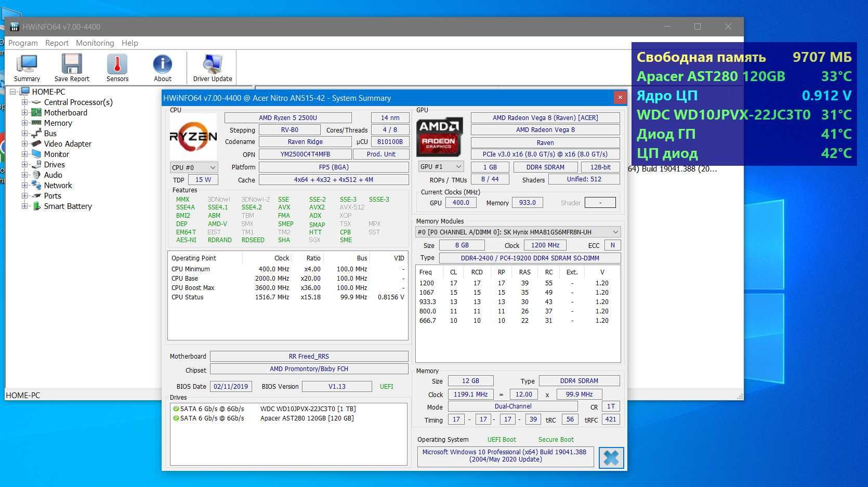
Task: Collapse the HOME-PC tree node
Action: click(13, 92)
